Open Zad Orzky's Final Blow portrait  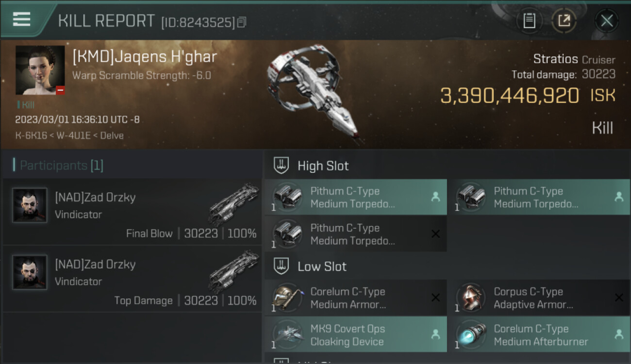tap(30, 205)
